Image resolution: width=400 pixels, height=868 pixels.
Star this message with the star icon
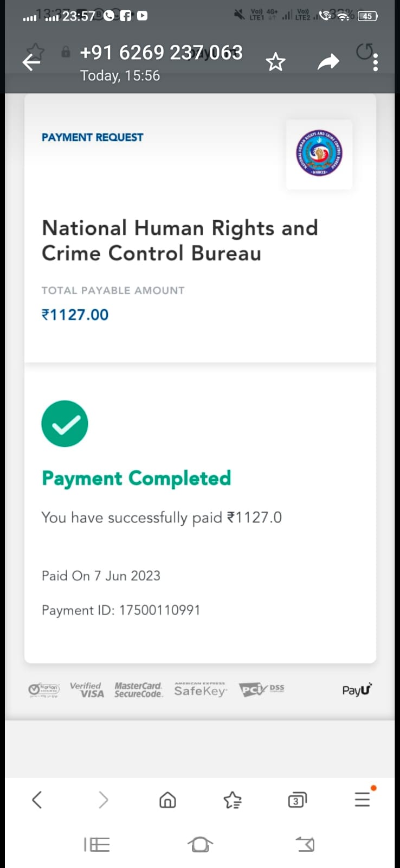point(275,62)
